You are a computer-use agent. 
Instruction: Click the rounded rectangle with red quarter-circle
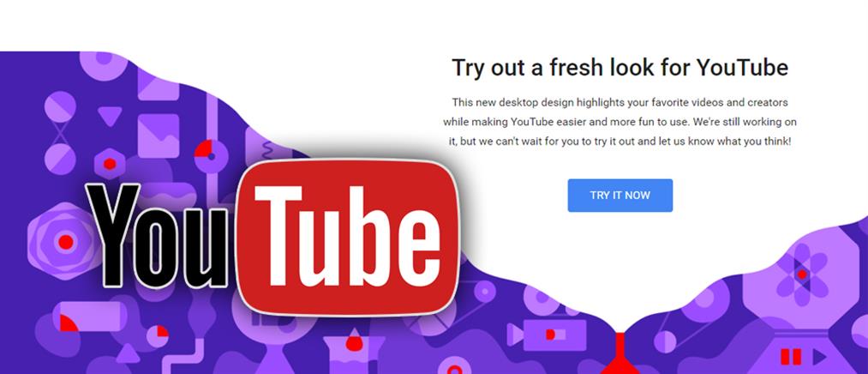click(90, 317)
